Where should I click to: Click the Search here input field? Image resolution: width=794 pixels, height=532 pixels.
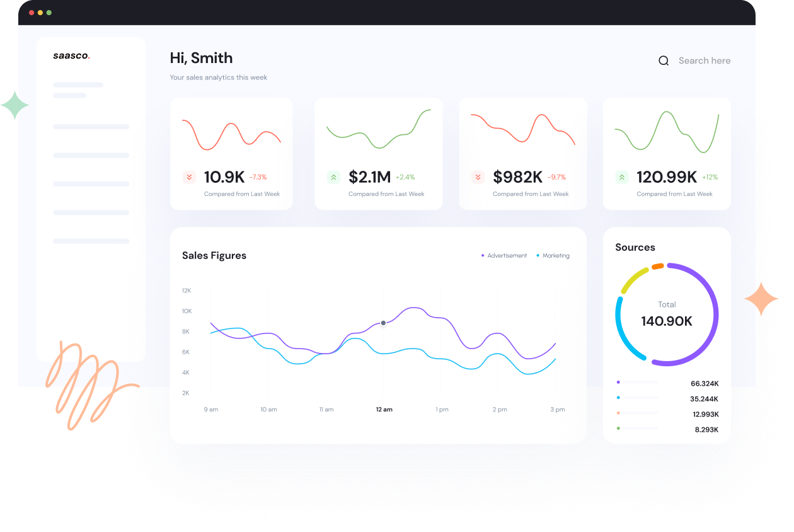tap(704, 61)
